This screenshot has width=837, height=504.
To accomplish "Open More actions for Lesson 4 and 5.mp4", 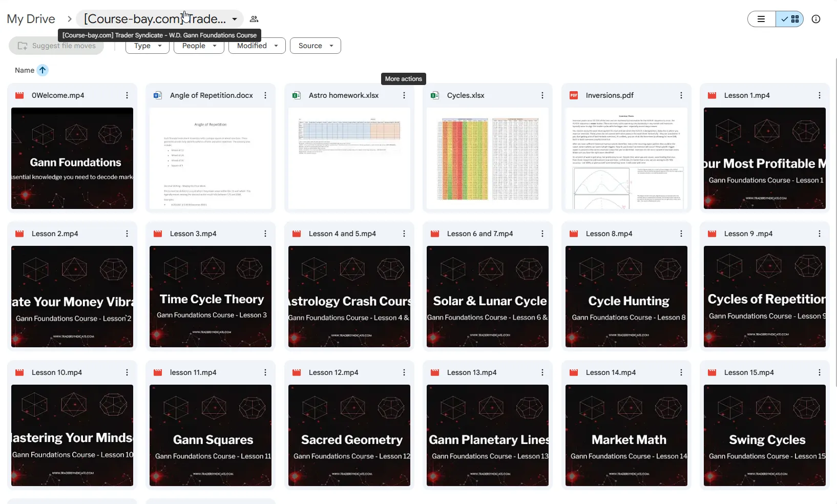I will coord(404,234).
